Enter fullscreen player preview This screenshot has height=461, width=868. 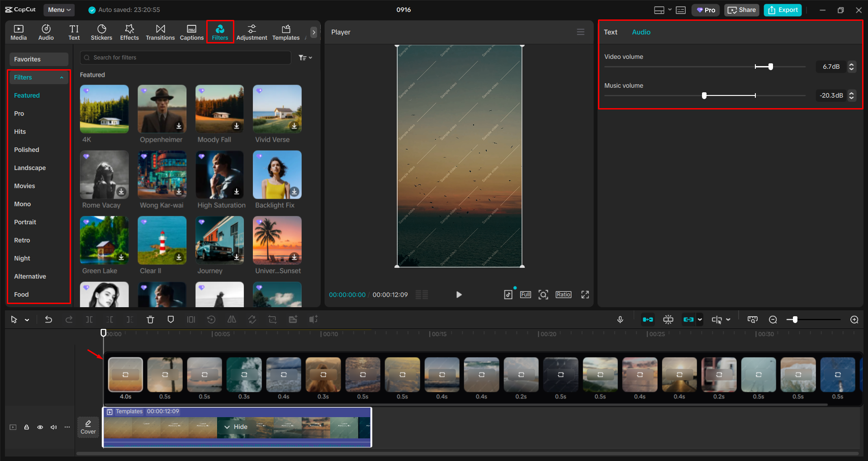[x=585, y=295]
